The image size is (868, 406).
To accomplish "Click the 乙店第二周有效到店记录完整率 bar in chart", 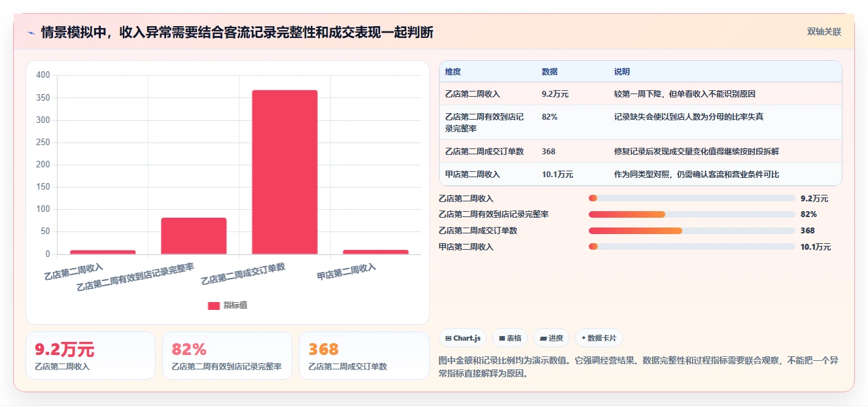I will [194, 236].
